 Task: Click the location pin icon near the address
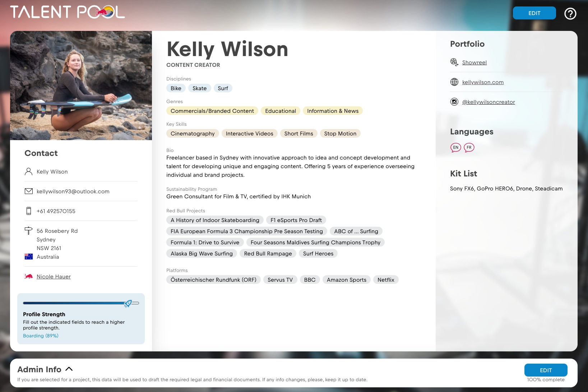(29, 231)
